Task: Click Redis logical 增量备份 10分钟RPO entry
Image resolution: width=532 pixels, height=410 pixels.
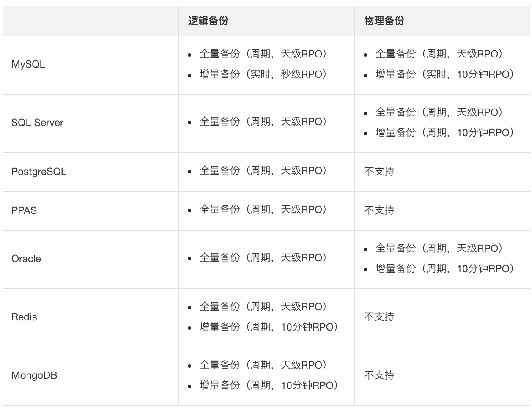Action: coord(269,327)
